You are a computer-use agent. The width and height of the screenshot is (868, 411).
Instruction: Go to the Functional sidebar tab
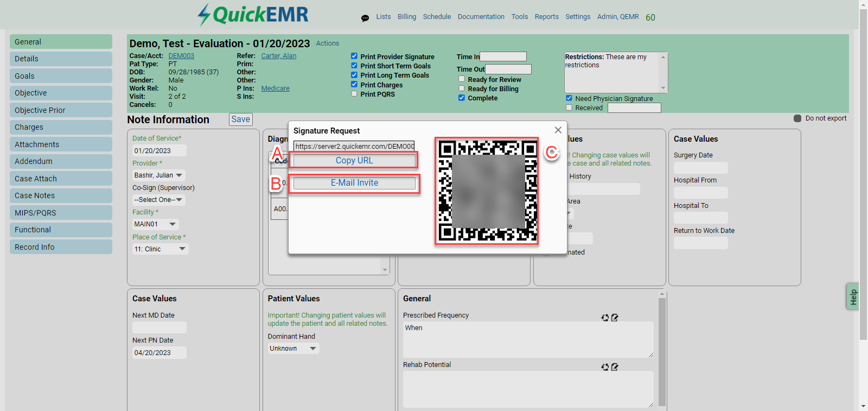coord(61,230)
